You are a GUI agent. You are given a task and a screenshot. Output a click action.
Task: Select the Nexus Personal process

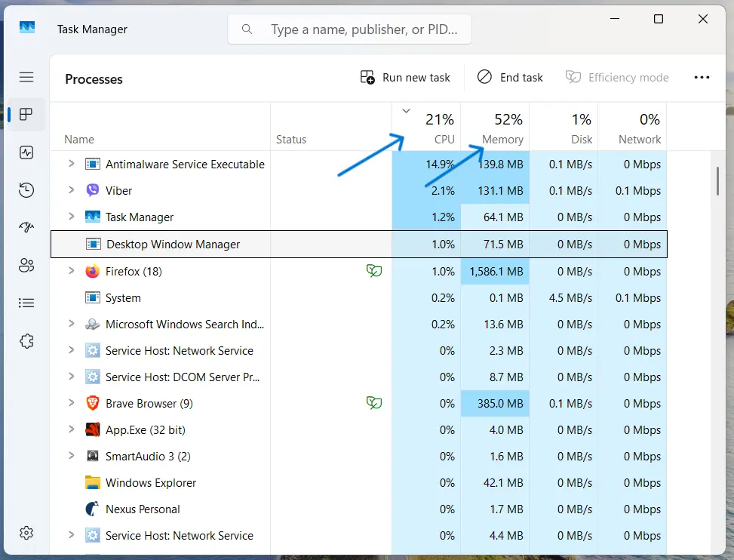(143, 509)
